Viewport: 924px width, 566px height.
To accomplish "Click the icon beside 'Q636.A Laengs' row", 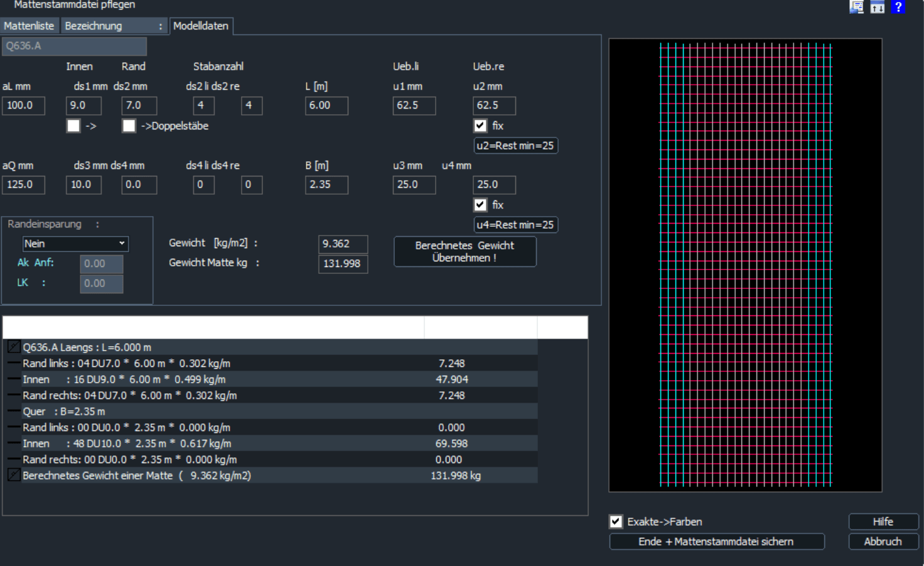I will coord(14,347).
